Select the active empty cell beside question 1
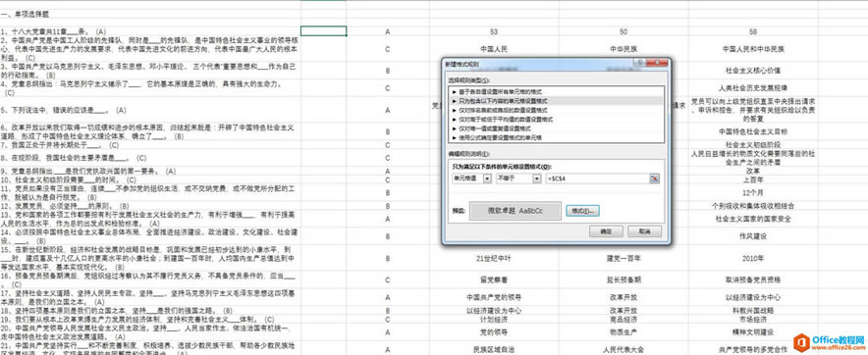This screenshot has width=868, height=355. click(x=323, y=31)
